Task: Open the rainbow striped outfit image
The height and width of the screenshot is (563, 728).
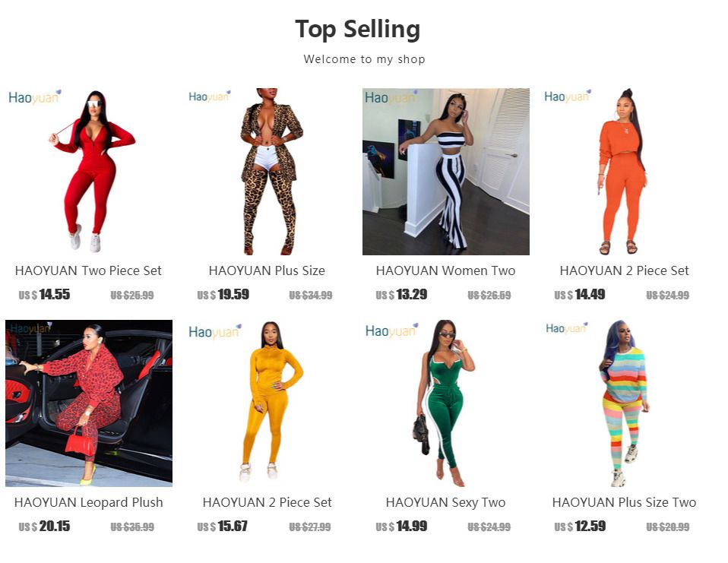Action: [625, 403]
